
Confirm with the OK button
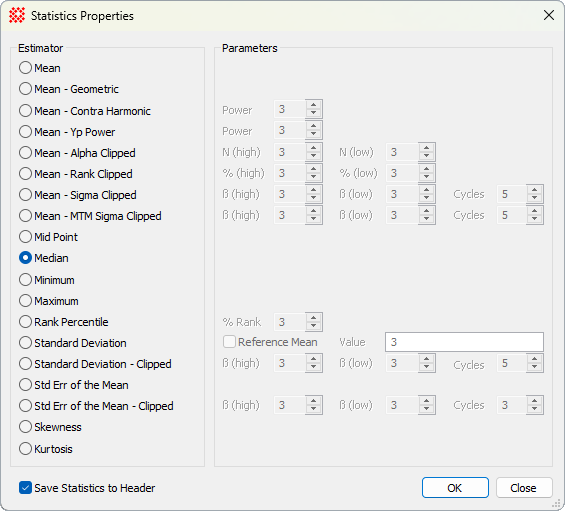tap(455, 488)
